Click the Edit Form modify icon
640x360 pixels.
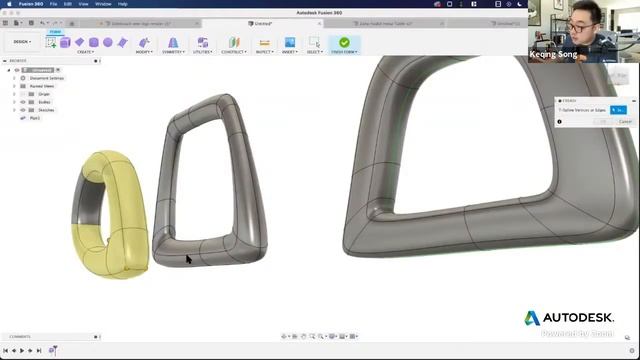[x=144, y=42]
